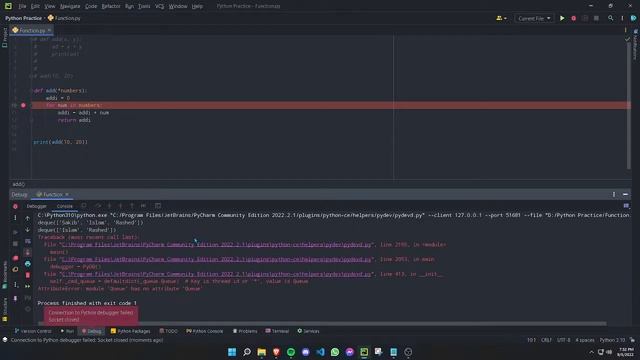The image size is (640, 360).
Task: Open the Run tool window tab
Action: click(x=67, y=331)
